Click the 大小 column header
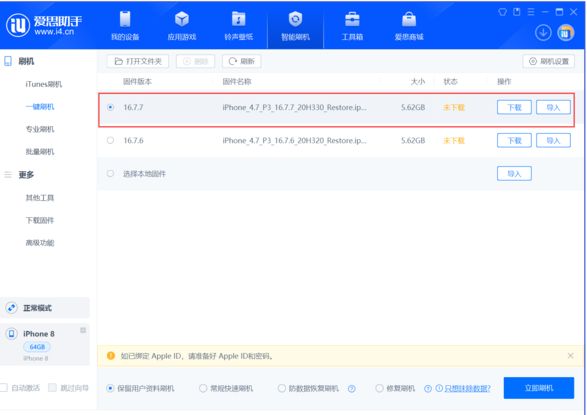The width and height of the screenshot is (587, 415). 418,82
